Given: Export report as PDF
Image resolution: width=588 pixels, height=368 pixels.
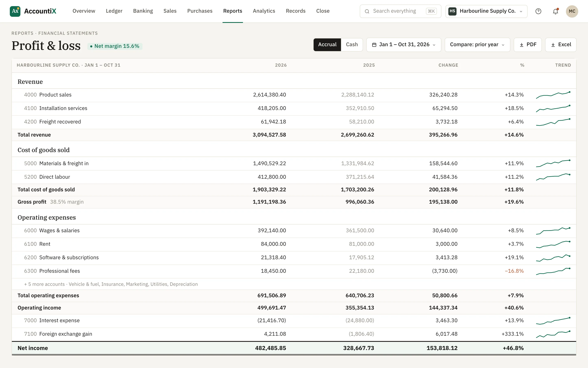Looking at the screenshot, I should tap(528, 45).
